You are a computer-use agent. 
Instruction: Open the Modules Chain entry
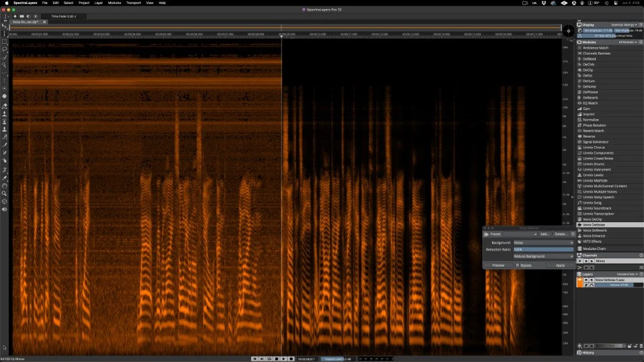[x=594, y=249]
